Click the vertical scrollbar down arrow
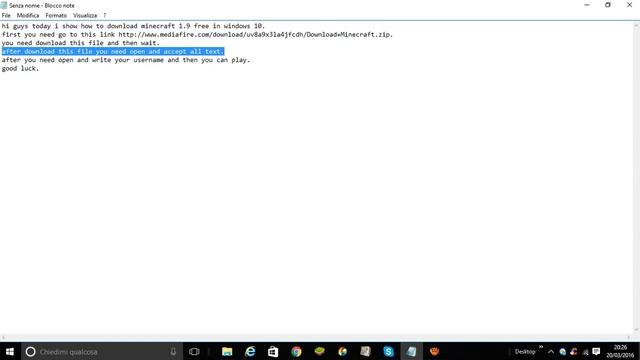 coord(636,330)
